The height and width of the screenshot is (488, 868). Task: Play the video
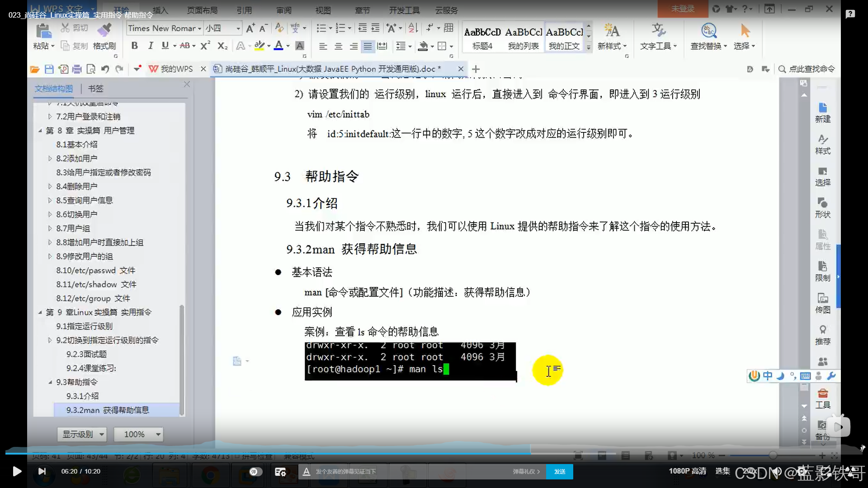17,472
